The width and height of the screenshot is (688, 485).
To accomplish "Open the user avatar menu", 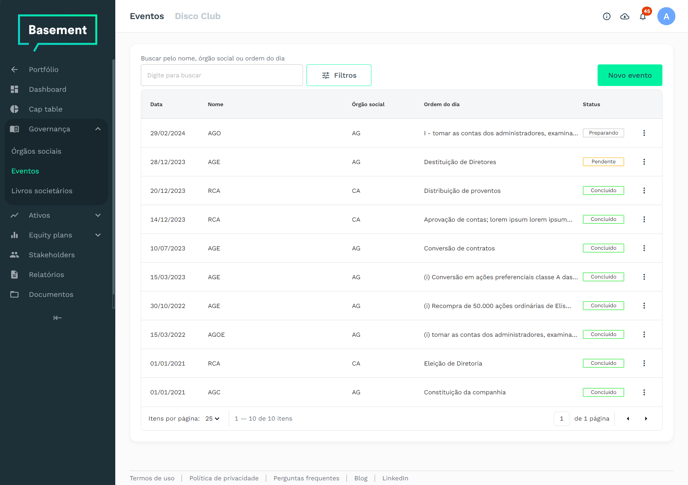I will 666,17.
